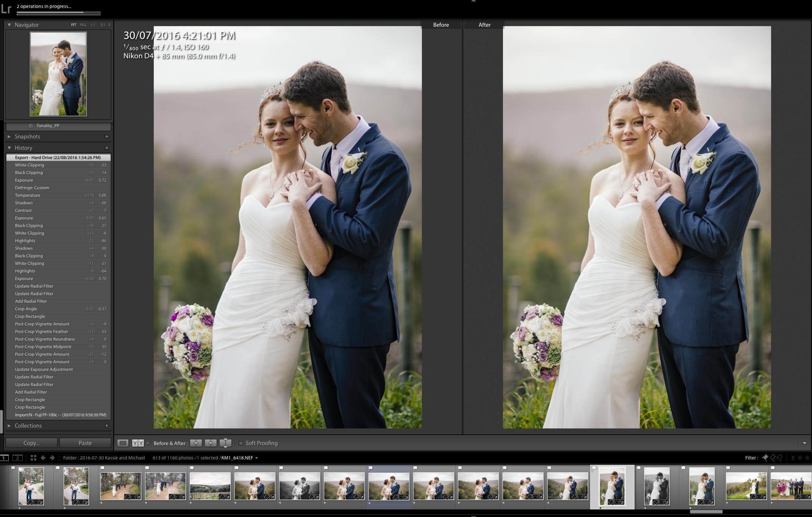Click the Copy... button
The image size is (812, 517).
[x=31, y=443]
